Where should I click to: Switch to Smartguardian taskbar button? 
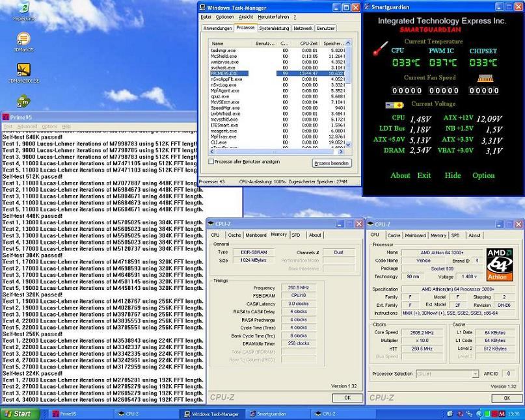coord(277,414)
